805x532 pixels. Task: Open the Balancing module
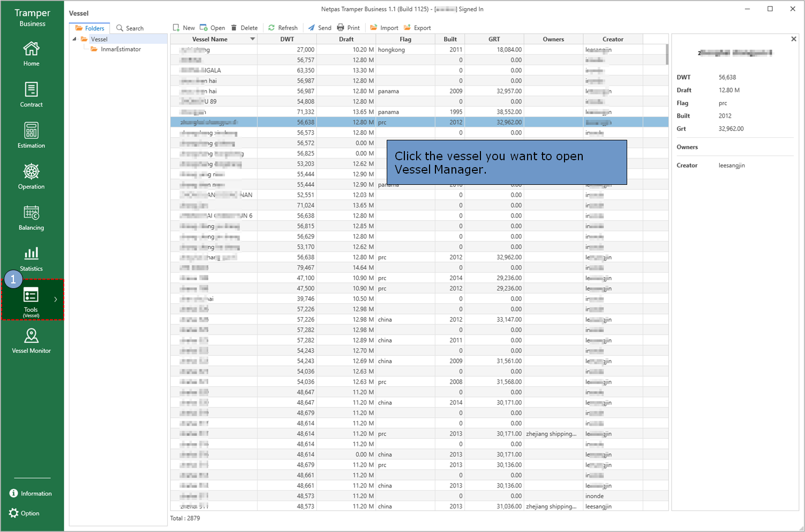click(31, 218)
